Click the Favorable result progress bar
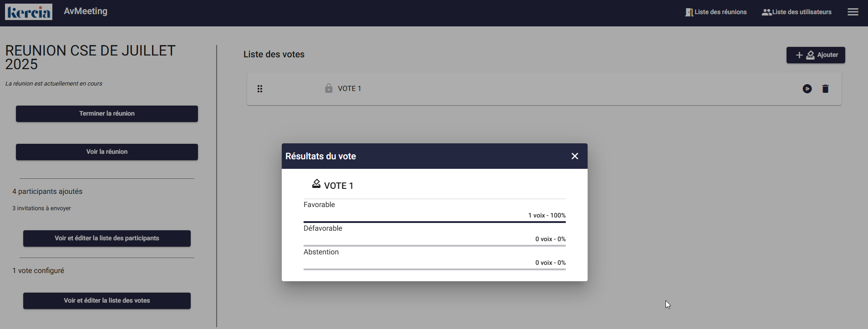 click(x=434, y=222)
